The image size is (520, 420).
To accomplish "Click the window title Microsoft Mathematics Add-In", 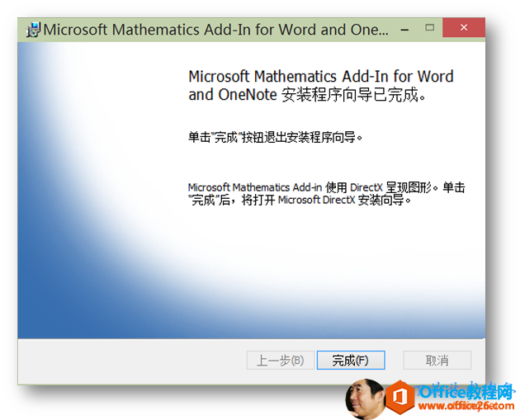I will [x=216, y=30].
